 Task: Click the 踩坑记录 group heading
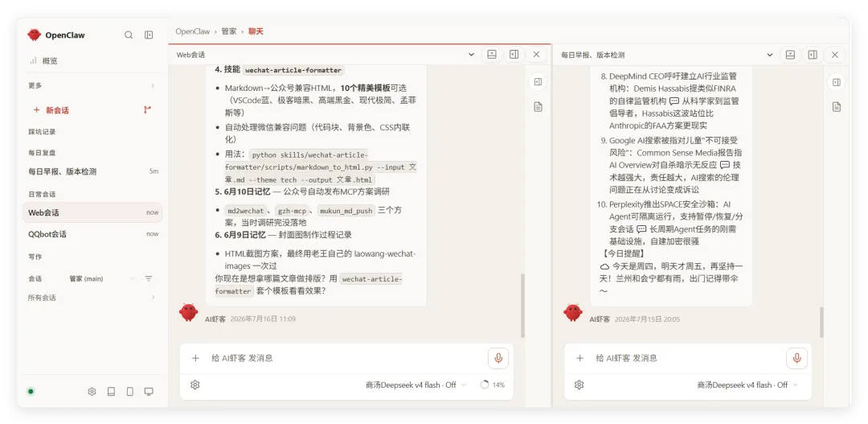point(42,132)
